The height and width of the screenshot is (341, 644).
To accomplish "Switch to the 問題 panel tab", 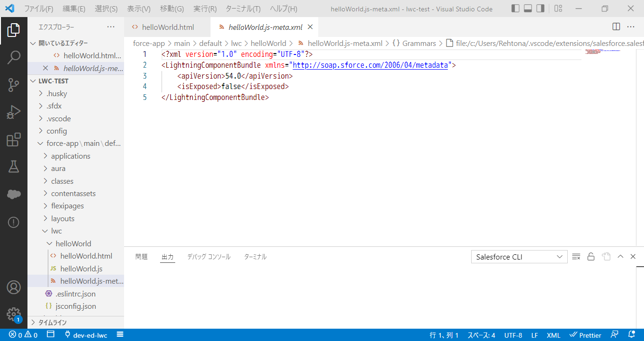I will 142,257.
